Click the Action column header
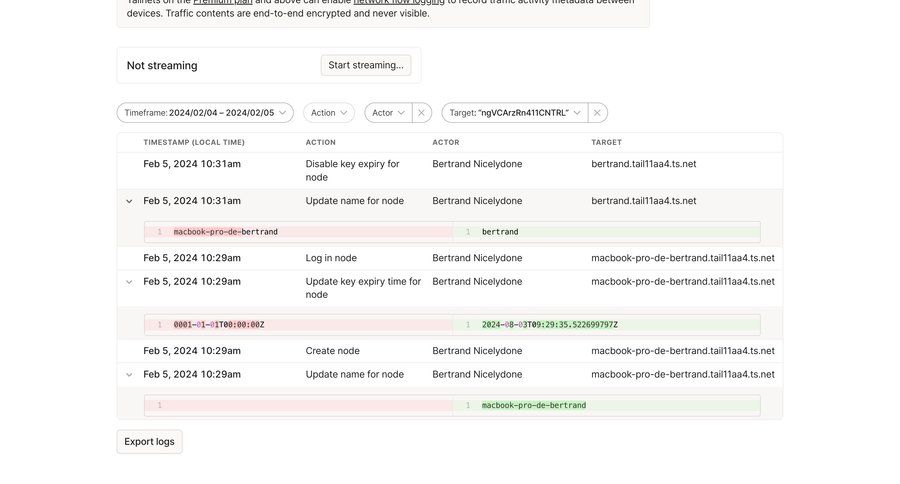The image size is (900, 484). pyautogui.click(x=320, y=142)
